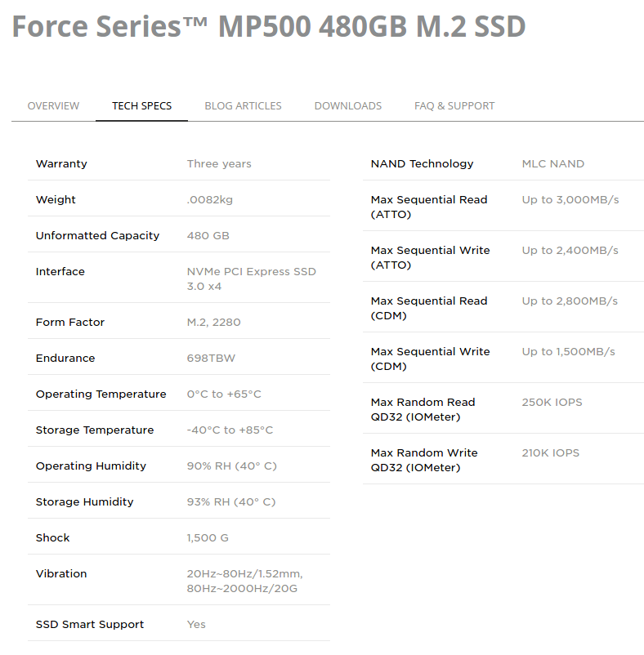This screenshot has height=655, width=644.
Task: Click the 250K IOPS random read value
Action: point(552,402)
